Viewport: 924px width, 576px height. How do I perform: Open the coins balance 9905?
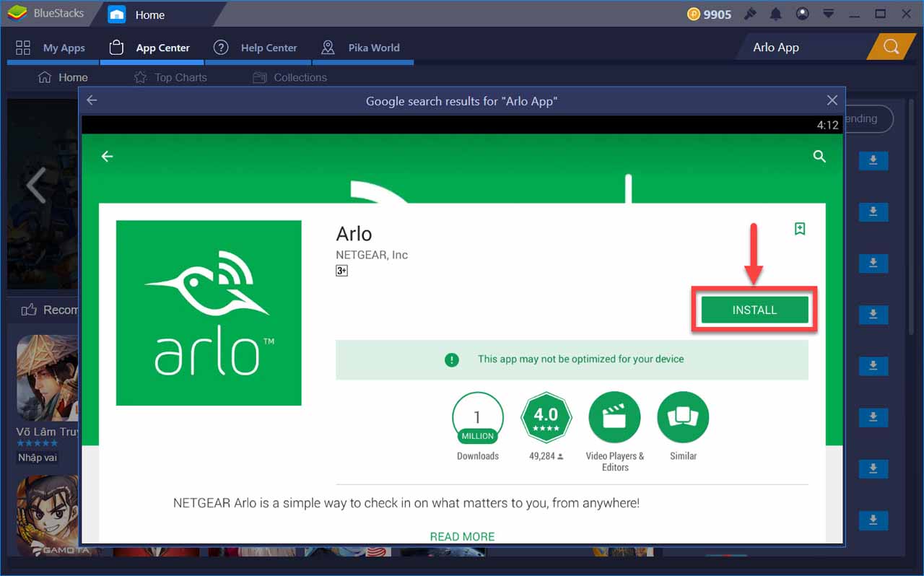[709, 14]
